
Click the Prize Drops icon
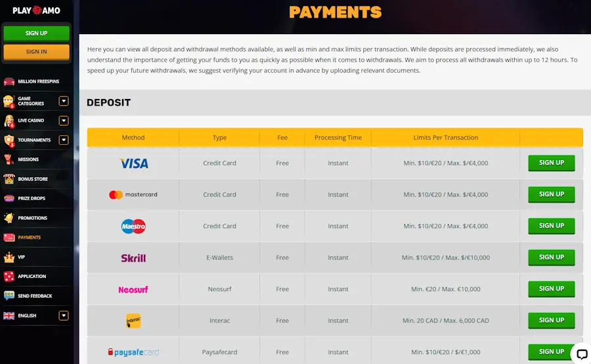pos(9,198)
